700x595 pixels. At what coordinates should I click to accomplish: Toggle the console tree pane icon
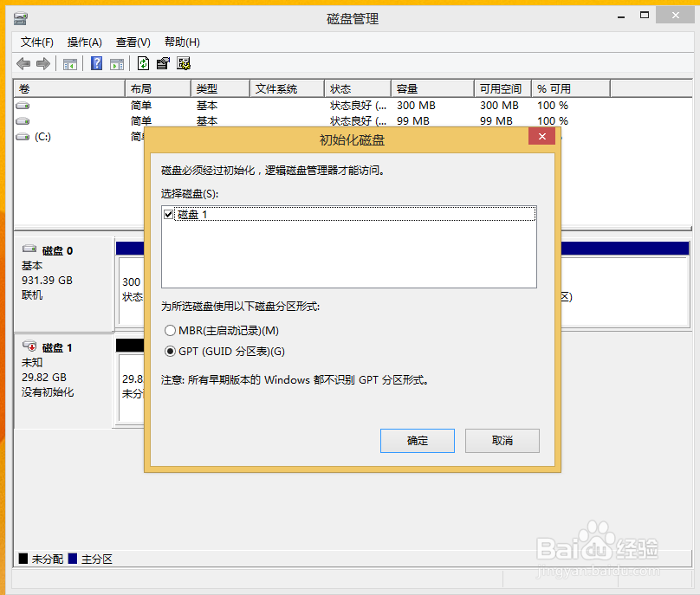(69, 62)
